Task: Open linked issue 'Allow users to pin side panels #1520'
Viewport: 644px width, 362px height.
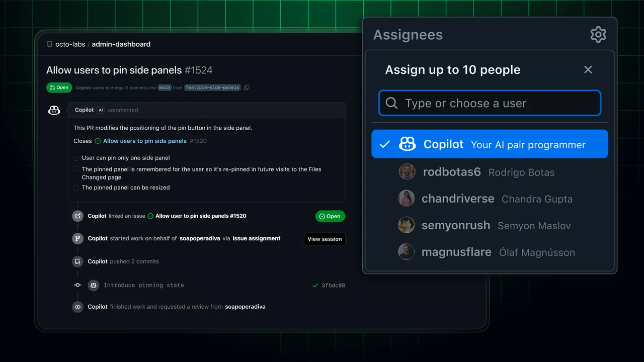Action: [x=144, y=141]
